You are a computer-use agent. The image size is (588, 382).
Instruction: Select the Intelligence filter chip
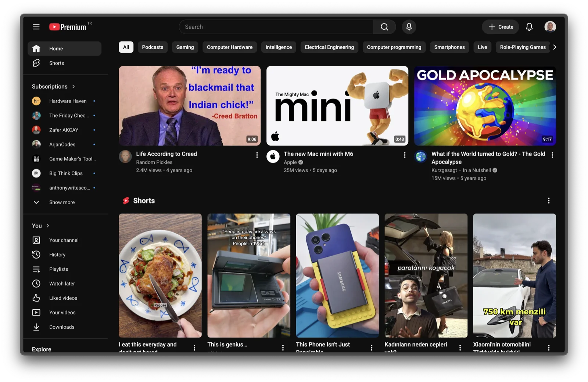point(279,47)
